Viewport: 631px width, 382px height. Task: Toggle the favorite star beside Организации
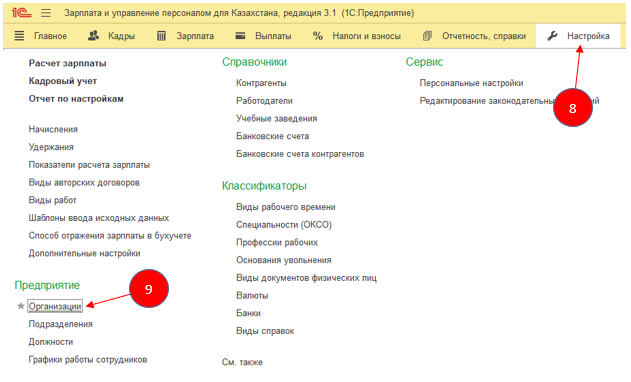(21, 306)
